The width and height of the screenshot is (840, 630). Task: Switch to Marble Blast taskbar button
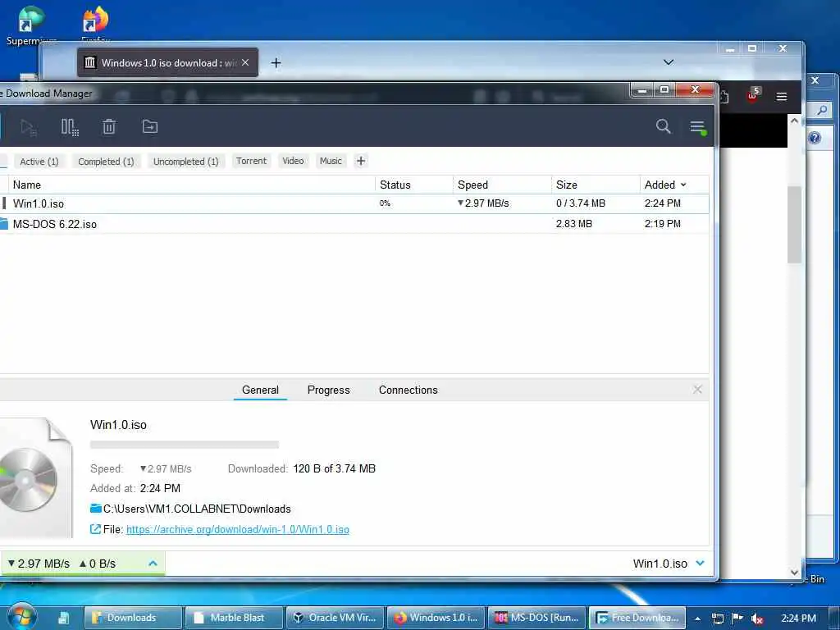click(x=234, y=618)
